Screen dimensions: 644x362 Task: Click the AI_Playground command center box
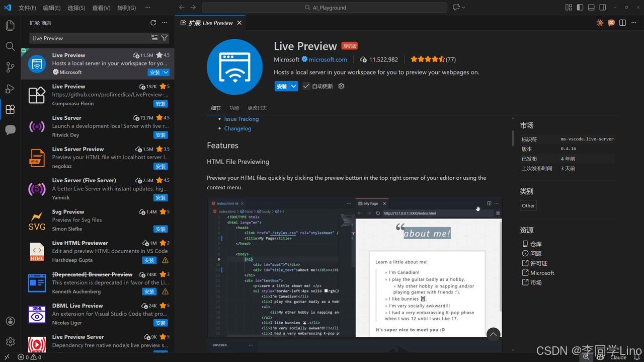coord(325,8)
